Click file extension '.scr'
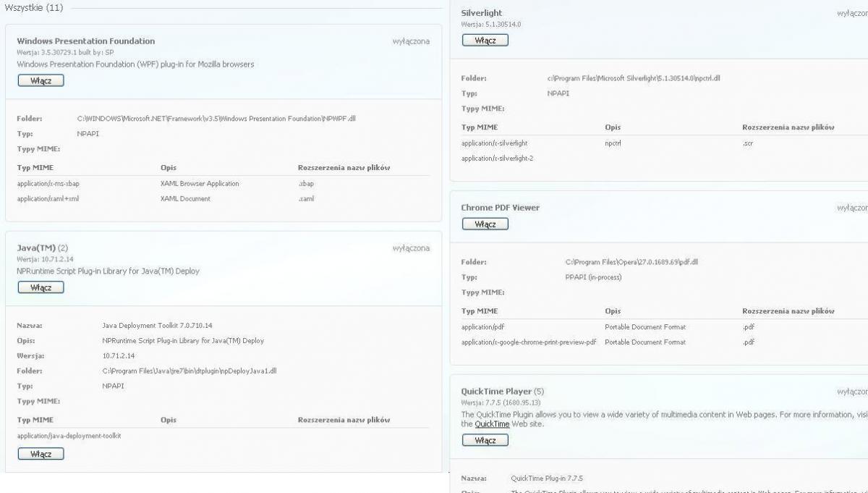Image resolution: width=868 pixels, height=493 pixels. coord(748,143)
